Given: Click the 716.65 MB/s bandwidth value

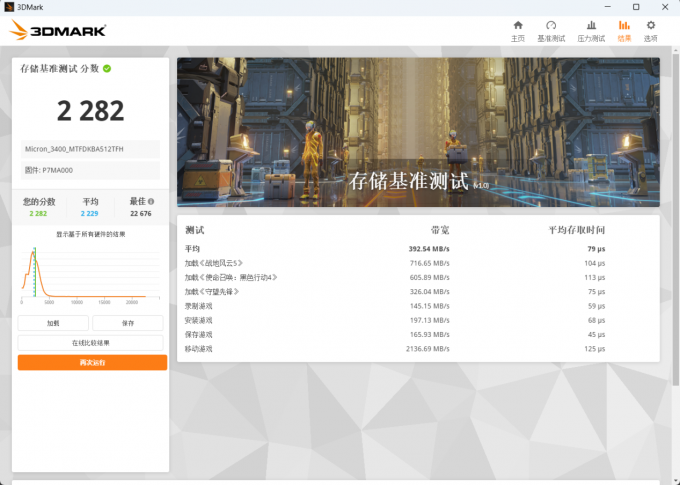Looking at the screenshot, I should pyautogui.click(x=429, y=263).
